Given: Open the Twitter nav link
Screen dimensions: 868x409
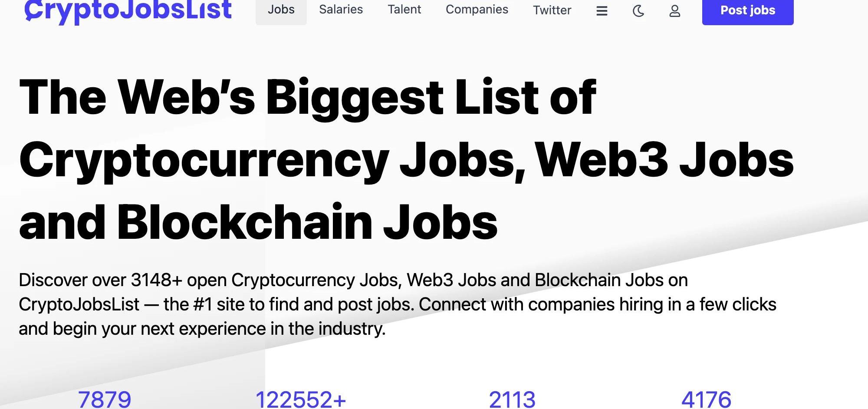Looking at the screenshot, I should pyautogui.click(x=552, y=10).
